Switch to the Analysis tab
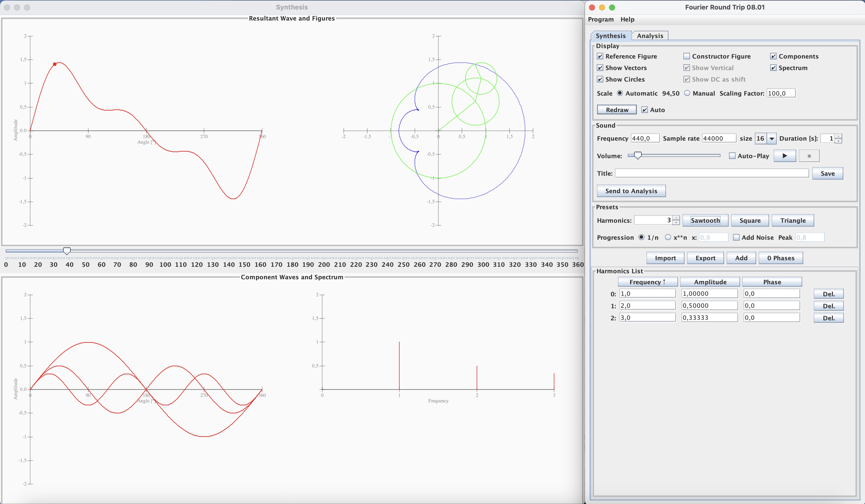The width and height of the screenshot is (865, 504). click(650, 36)
